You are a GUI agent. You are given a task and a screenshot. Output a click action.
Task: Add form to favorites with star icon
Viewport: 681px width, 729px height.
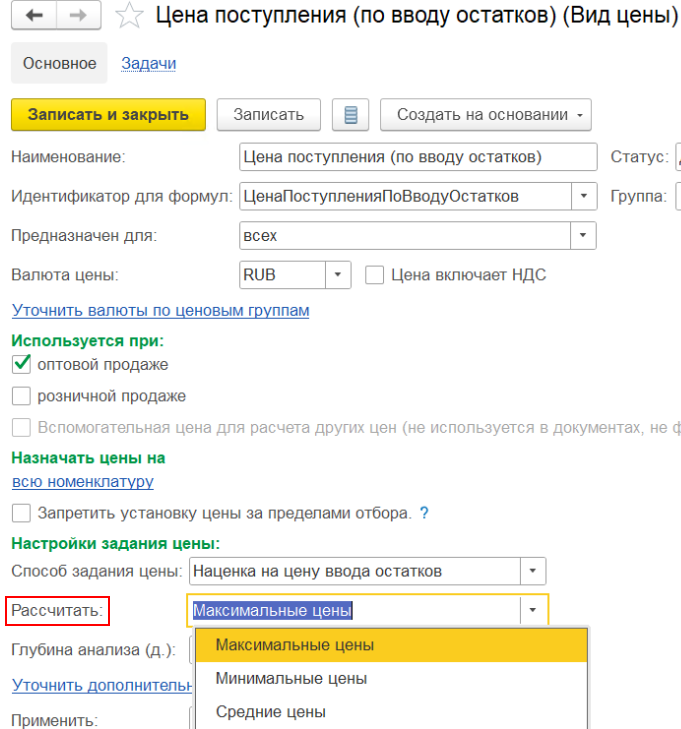coord(128,16)
